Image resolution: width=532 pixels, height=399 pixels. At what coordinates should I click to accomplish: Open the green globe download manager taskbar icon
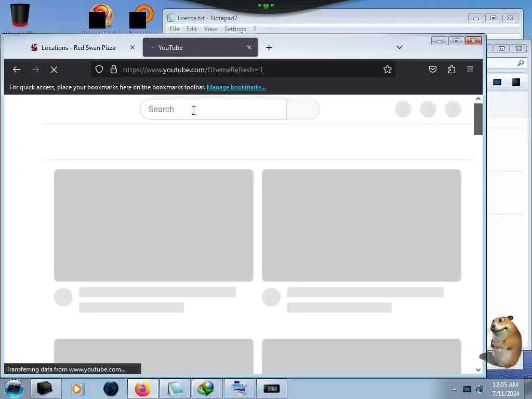(x=206, y=389)
